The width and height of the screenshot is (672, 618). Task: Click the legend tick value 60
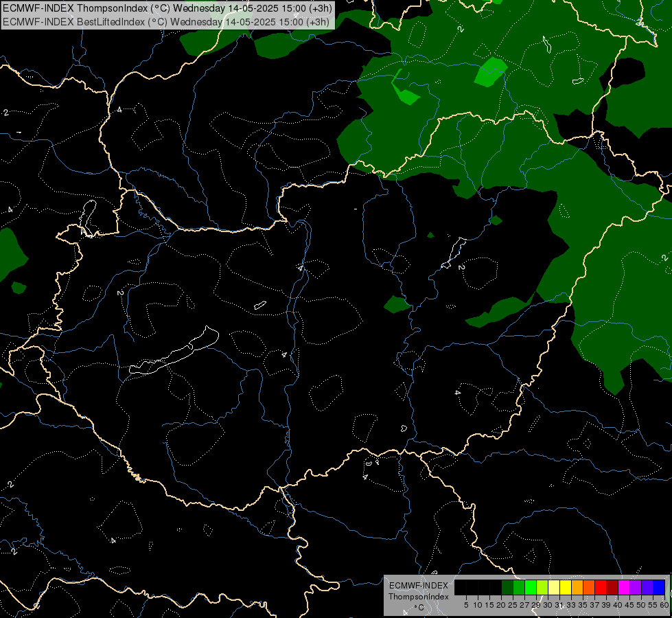point(664,605)
